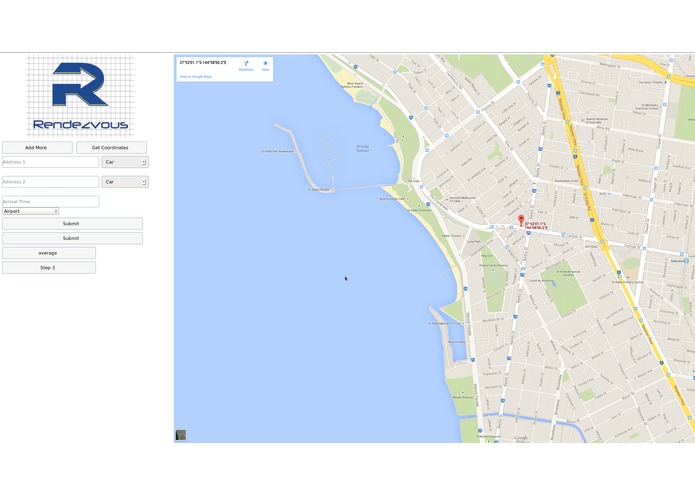The width and height of the screenshot is (695, 494).
Task: Click the Save star icon in map card
Action: click(x=265, y=63)
